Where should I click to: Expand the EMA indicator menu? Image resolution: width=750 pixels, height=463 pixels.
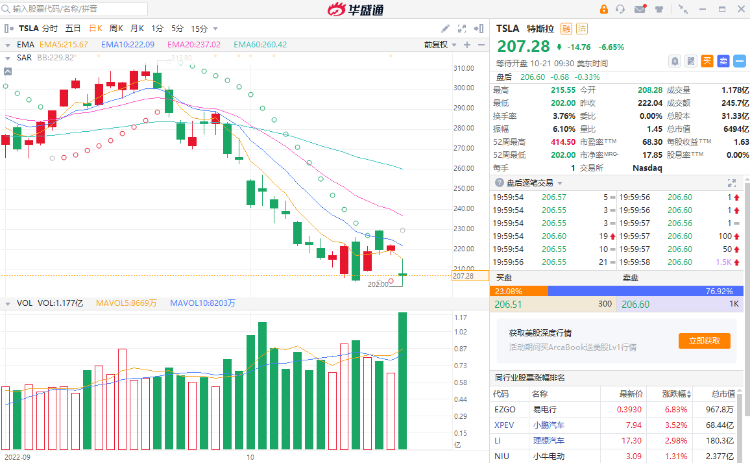(8, 45)
